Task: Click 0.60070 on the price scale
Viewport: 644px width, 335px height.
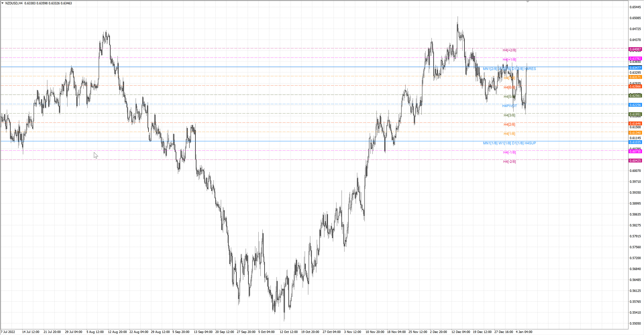Action: 635,171
